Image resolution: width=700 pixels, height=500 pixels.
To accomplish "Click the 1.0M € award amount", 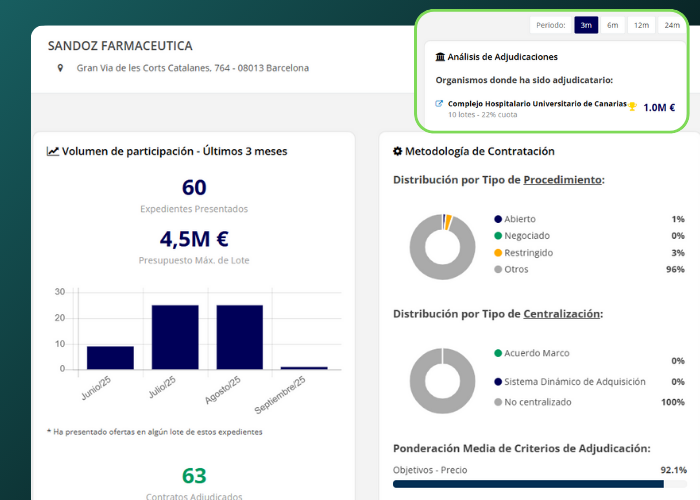I will pos(659,108).
